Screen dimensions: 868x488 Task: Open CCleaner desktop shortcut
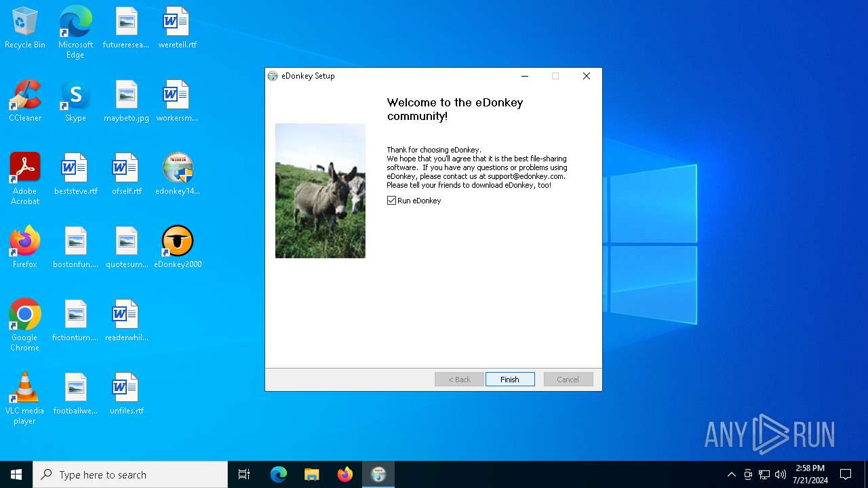click(25, 102)
